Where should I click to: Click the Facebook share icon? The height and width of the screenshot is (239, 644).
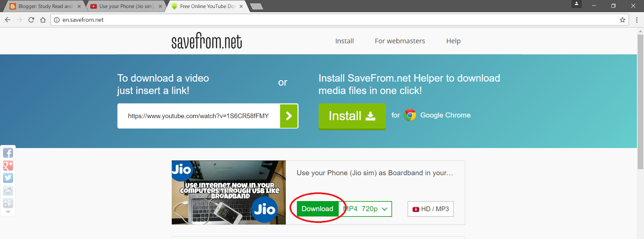click(x=8, y=153)
